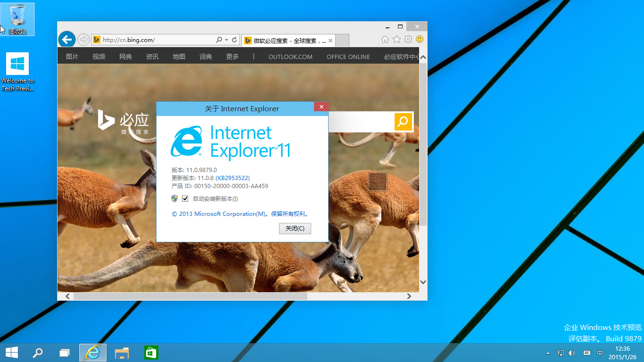Image resolution: width=644 pixels, height=362 pixels.
Task: Go back with the IE back arrow
Action: pos(66,39)
